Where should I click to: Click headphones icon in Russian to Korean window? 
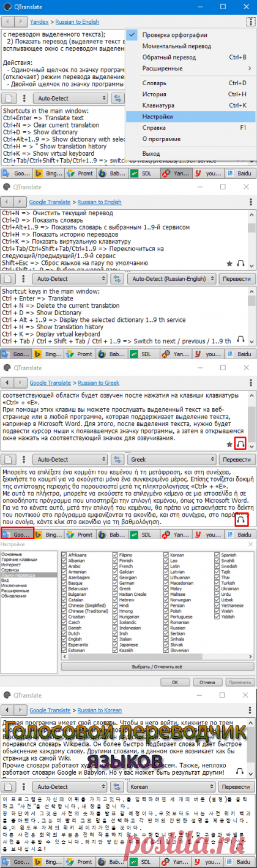pyautogui.click(x=240, y=771)
